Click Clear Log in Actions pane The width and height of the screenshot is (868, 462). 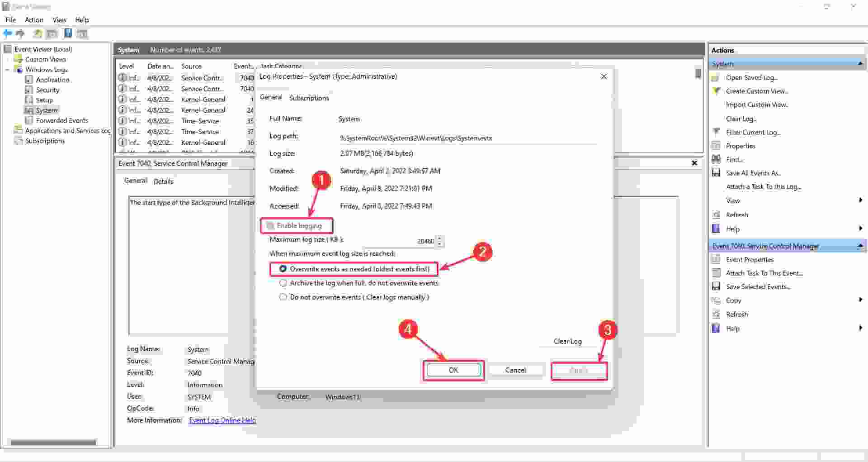point(741,119)
